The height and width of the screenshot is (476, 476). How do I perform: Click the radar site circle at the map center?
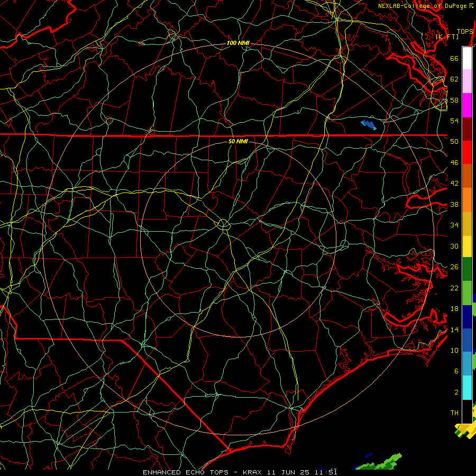(223, 224)
